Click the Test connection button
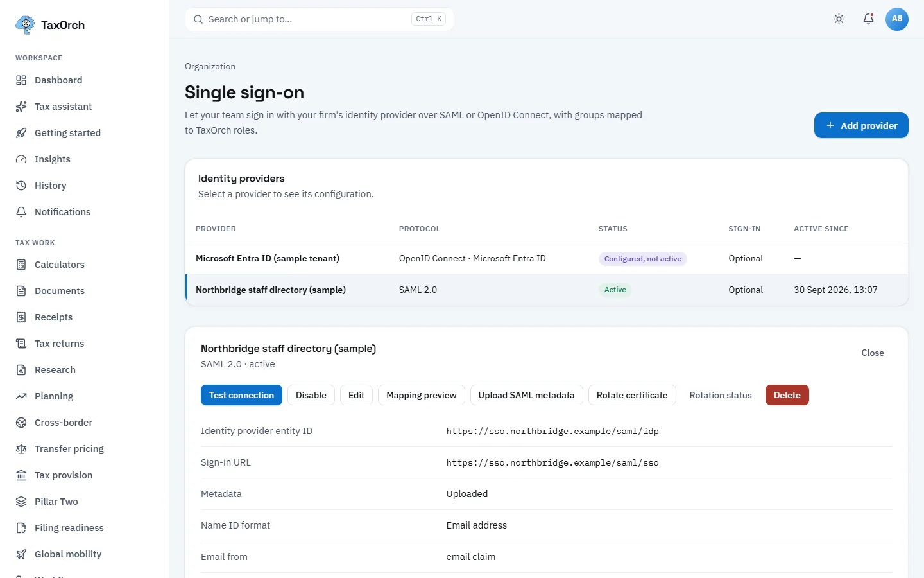 point(241,395)
